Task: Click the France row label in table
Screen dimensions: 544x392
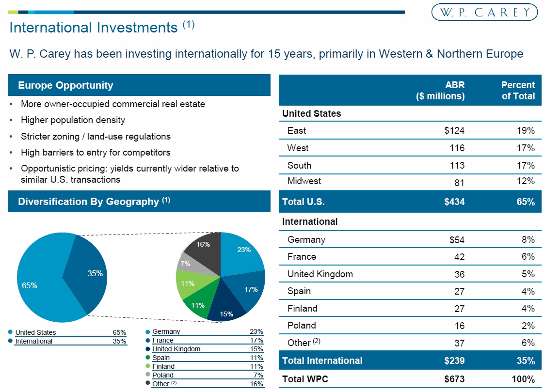Action: (x=302, y=256)
